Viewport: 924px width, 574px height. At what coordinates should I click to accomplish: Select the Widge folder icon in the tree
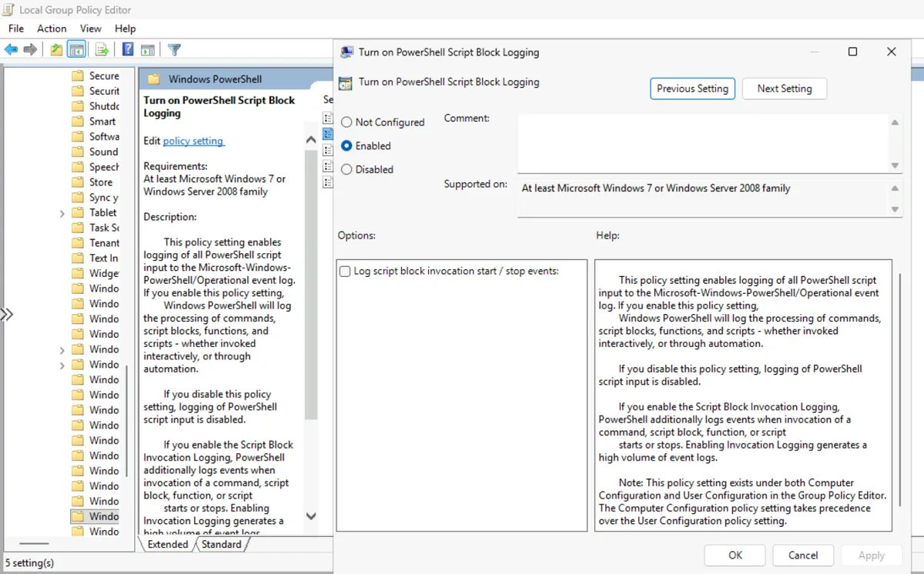tap(77, 273)
